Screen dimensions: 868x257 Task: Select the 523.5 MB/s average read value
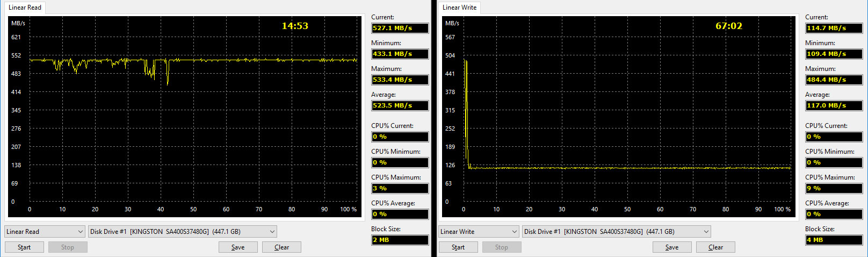(x=400, y=105)
